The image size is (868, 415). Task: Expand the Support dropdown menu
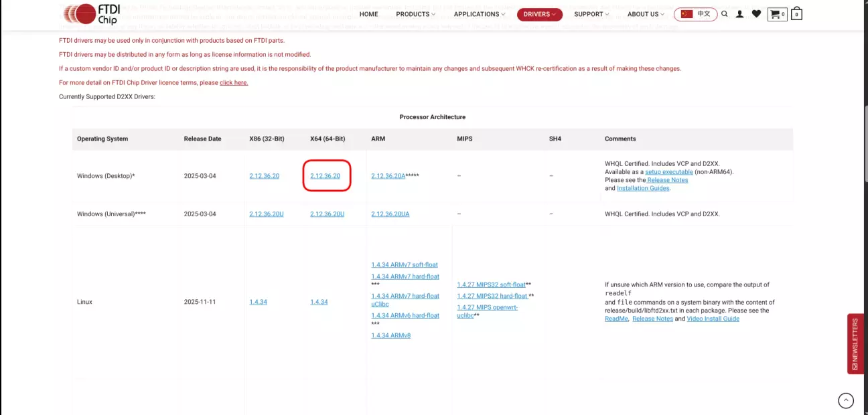click(591, 14)
